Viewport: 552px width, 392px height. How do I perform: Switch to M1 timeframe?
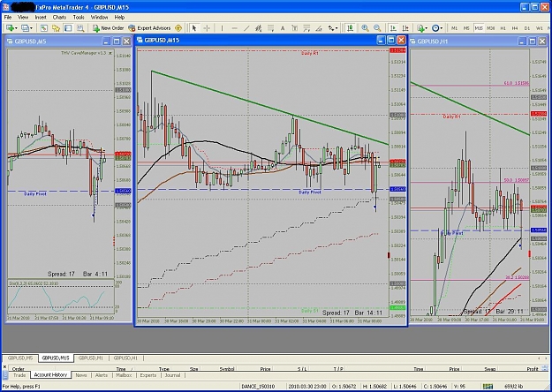455,28
